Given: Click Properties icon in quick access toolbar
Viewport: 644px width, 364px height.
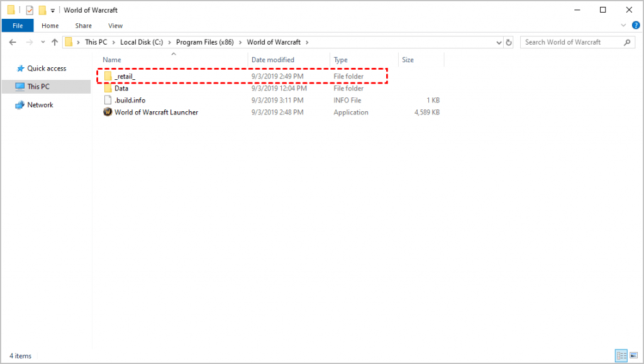Looking at the screenshot, I should tap(30, 10).
